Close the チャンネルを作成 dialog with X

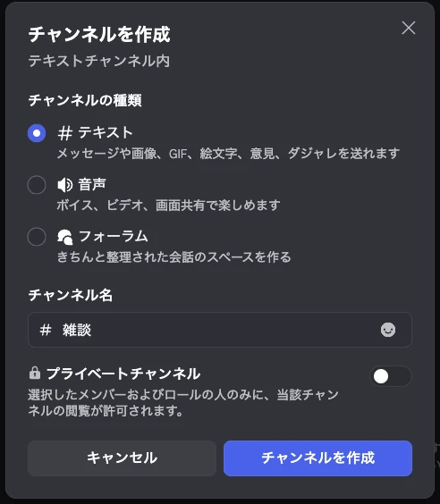click(x=409, y=28)
